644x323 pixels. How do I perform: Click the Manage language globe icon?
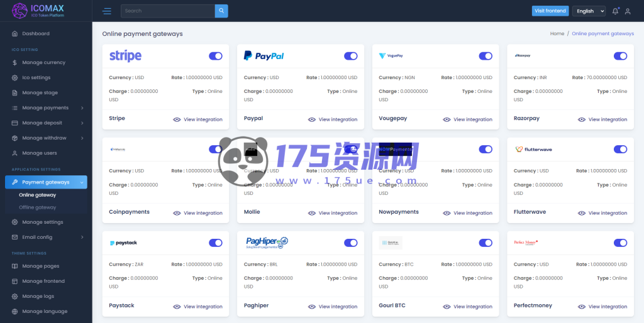coord(15,312)
